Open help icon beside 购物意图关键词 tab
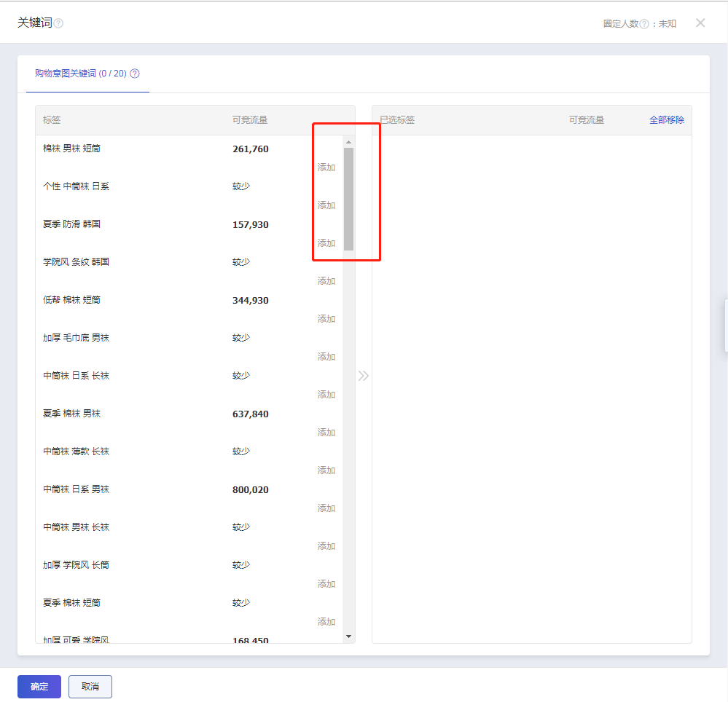Viewport: 728px width, 702px height. coord(135,74)
